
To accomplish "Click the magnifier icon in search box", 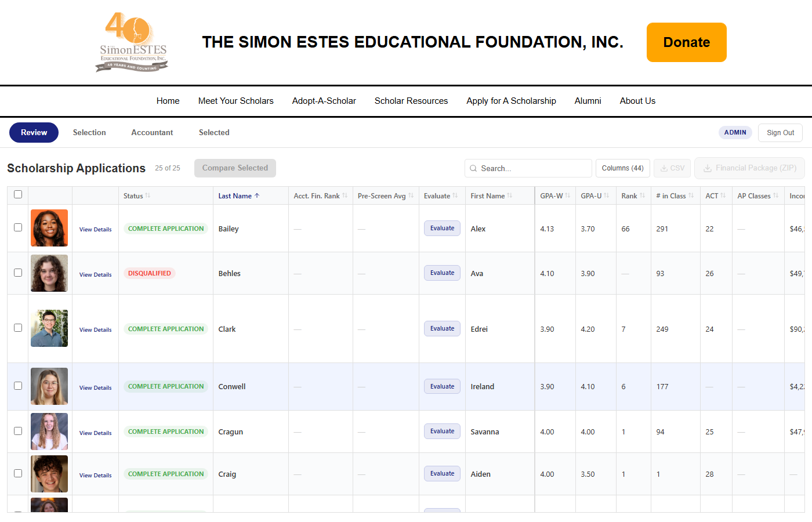I will (x=474, y=168).
